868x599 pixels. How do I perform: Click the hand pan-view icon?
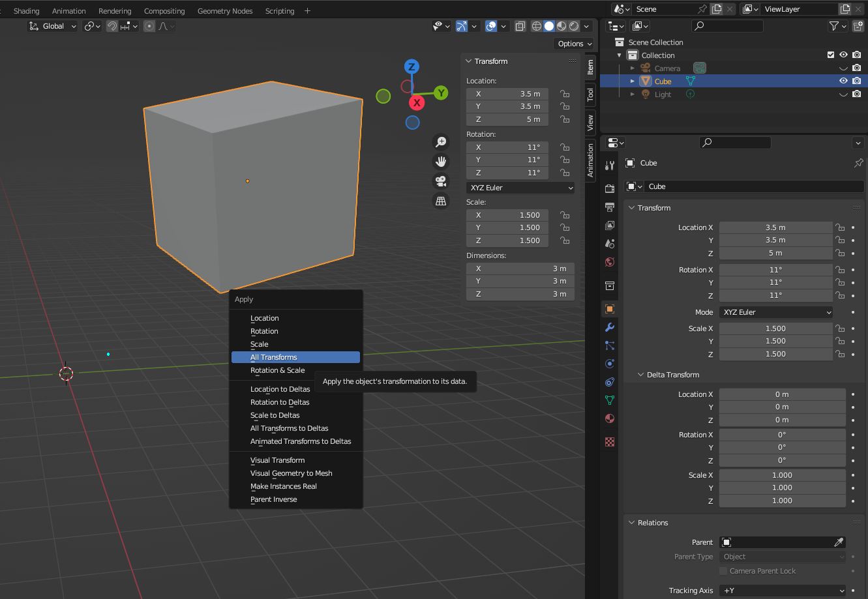(441, 161)
